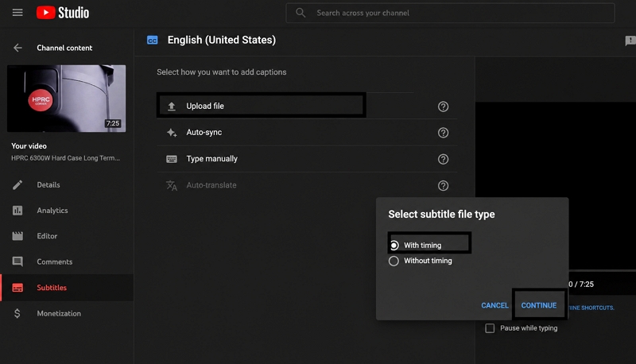
Task: Select the With timing radio button
Action: (x=394, y=246)
